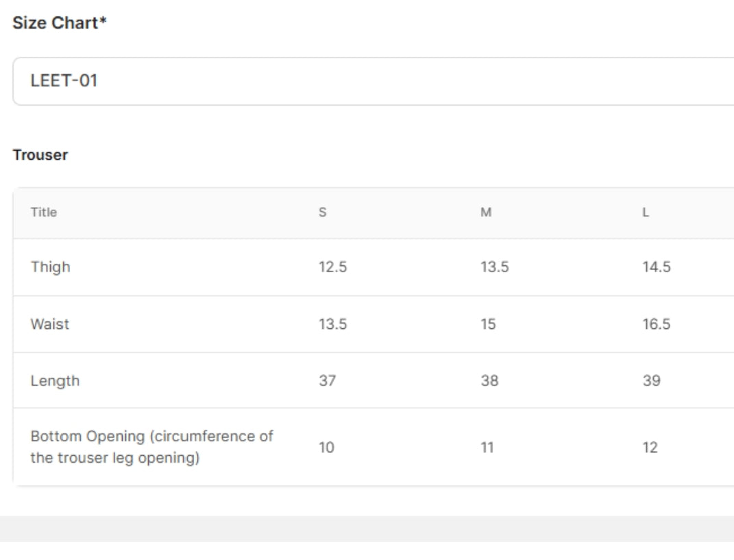Image resolution: width=734 pixels, height=560 pixels.
Task: Open the Size Chart LEET-01 dropdown
Action: 373,81
